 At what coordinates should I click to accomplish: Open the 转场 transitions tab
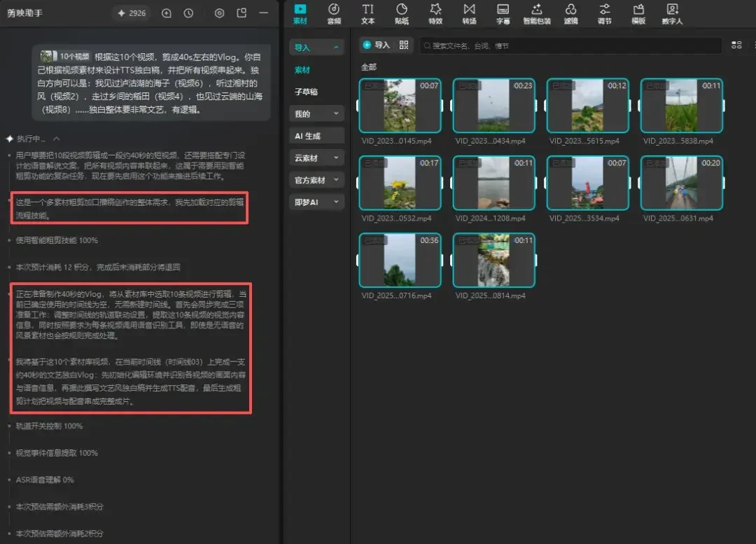point(469,13)
